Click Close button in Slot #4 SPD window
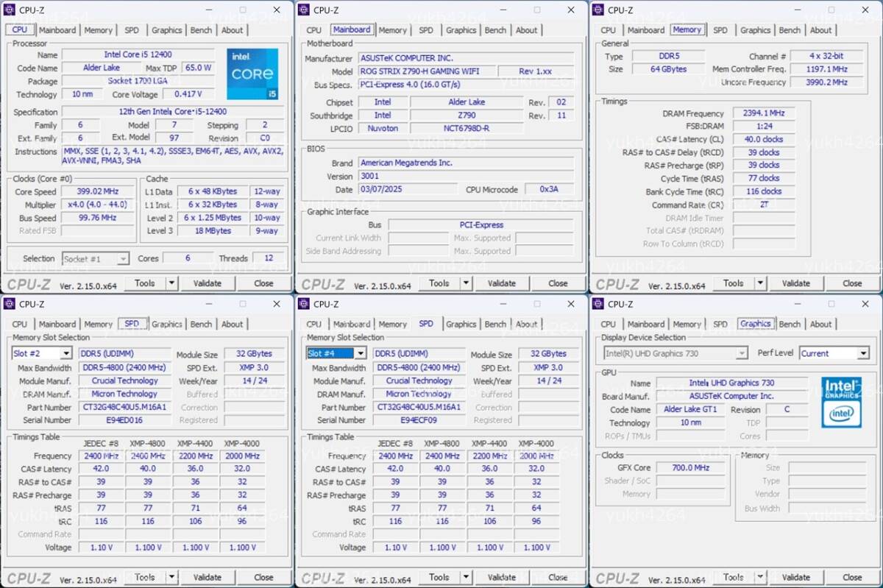 coord(558,578)
